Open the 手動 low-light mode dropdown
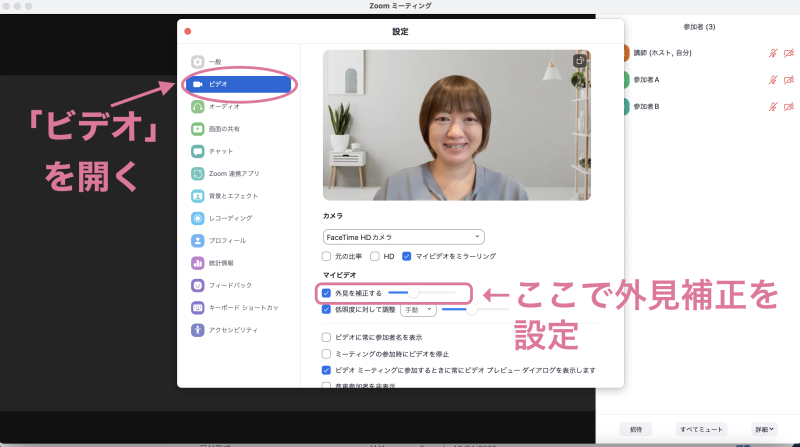The image size is (800, 447). pyautogui.click(x=418, y=310)
